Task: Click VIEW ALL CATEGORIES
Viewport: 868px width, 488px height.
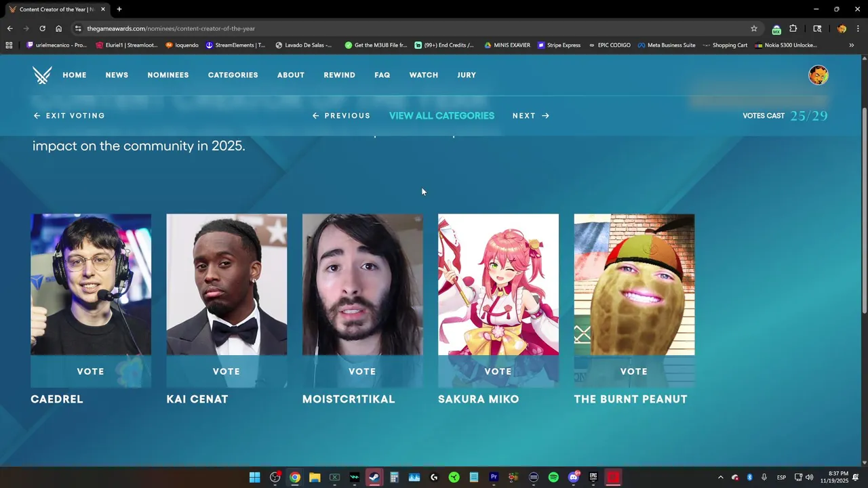Action: [441, 116]
